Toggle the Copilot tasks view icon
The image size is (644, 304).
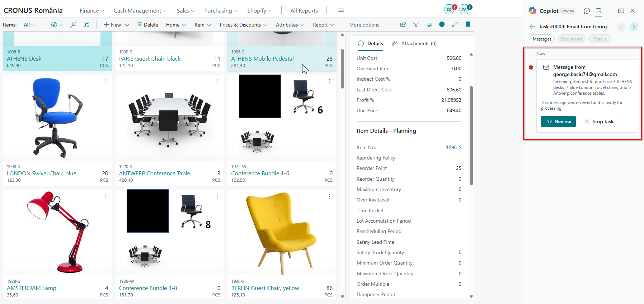point(598,11)
